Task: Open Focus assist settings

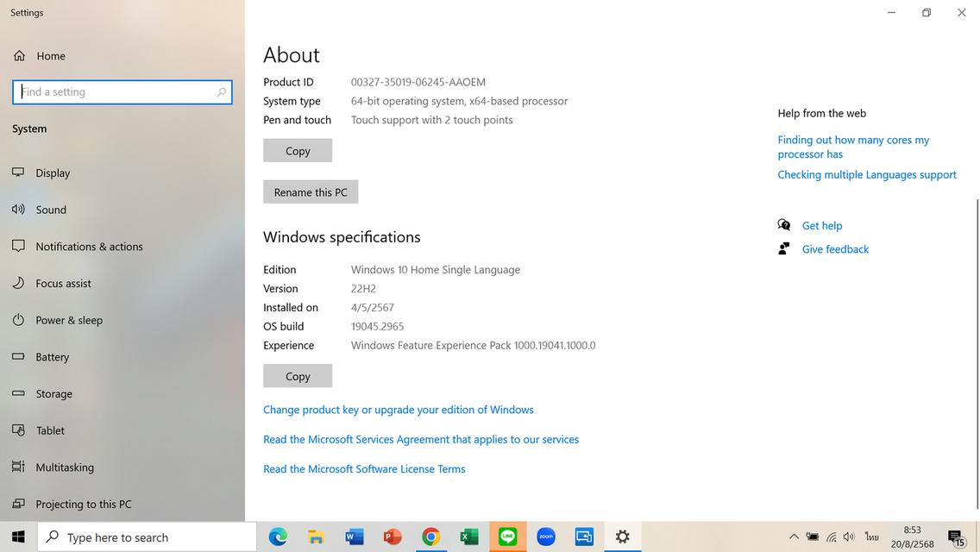Action: coord(122,283)
